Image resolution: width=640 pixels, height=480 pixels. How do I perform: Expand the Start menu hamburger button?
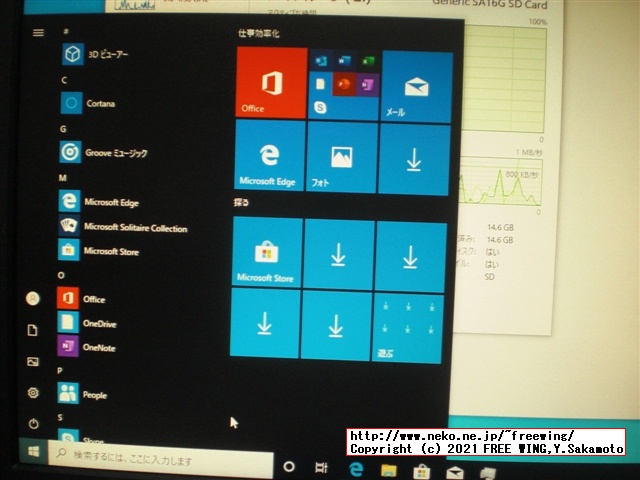tap(38, 32)
